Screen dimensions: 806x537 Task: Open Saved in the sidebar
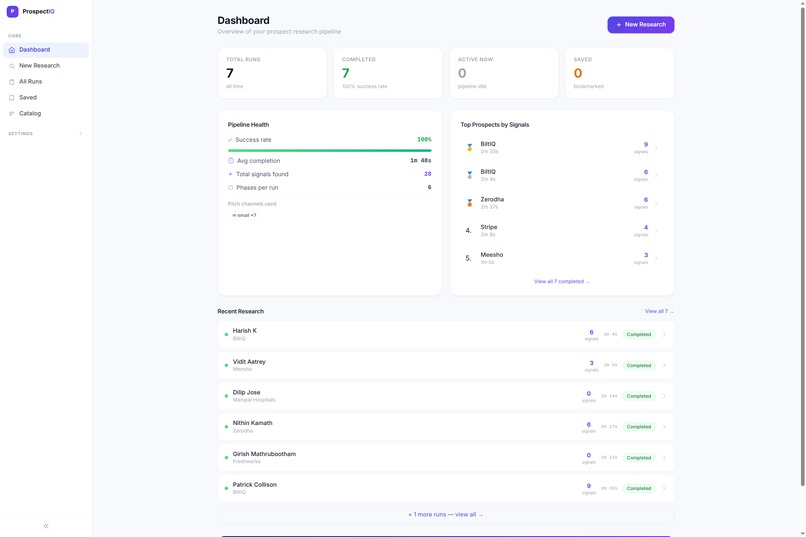pyautogui.click(x=46, y=98)
